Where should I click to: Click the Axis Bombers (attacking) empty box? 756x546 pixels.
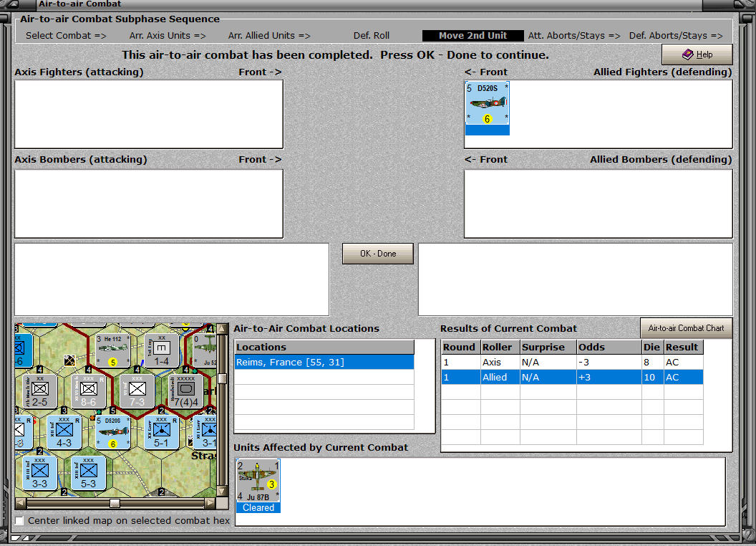tap(149, 203)
